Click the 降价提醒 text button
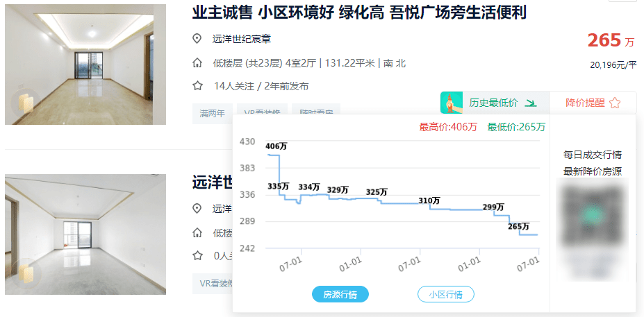Image resolution: width=644 pixels, height=317 pixels. click(x=584, y=103)
